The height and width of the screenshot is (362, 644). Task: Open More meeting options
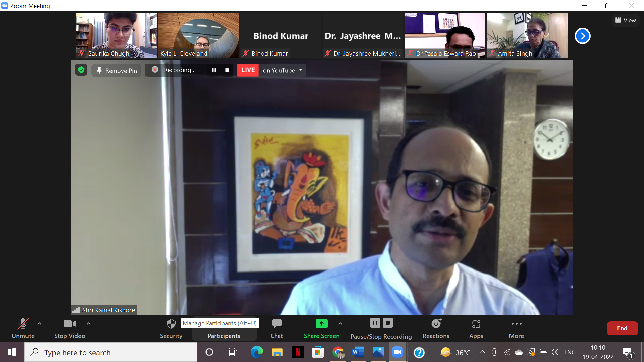(516, 328)
